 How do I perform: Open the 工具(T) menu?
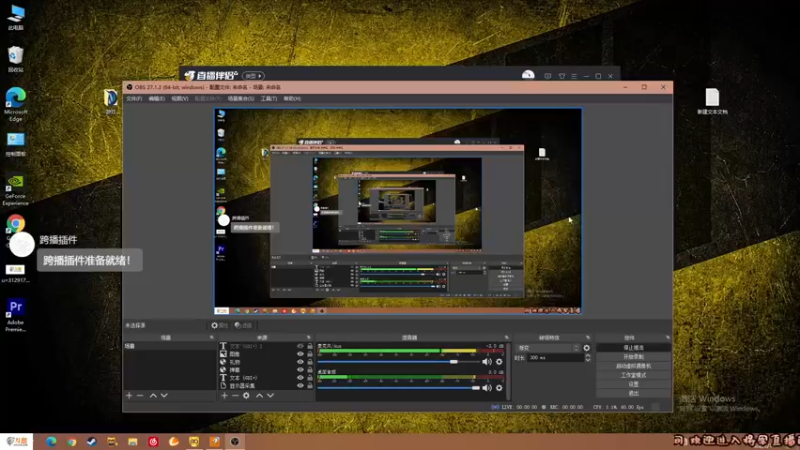point(269,98)
